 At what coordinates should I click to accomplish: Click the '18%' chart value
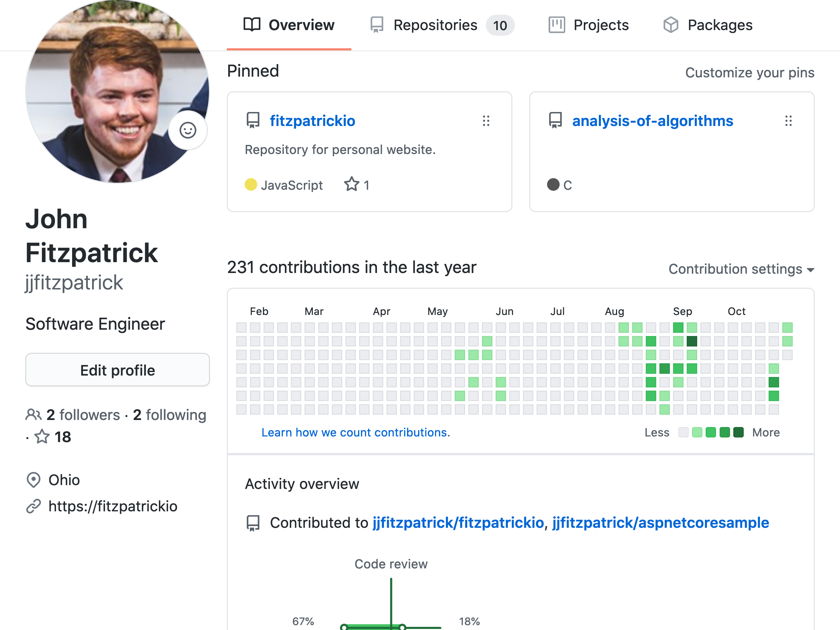tap(469, 621)
